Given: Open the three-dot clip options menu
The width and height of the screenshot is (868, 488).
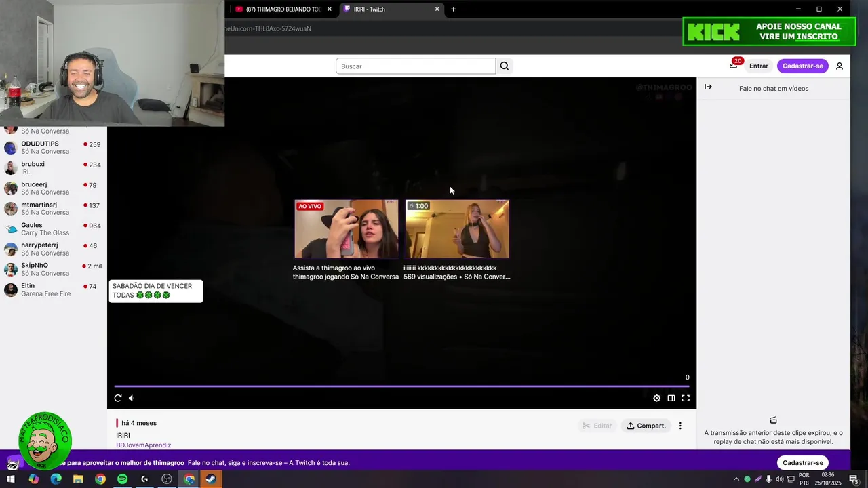Looking at the screenshot, I should 680,426.
